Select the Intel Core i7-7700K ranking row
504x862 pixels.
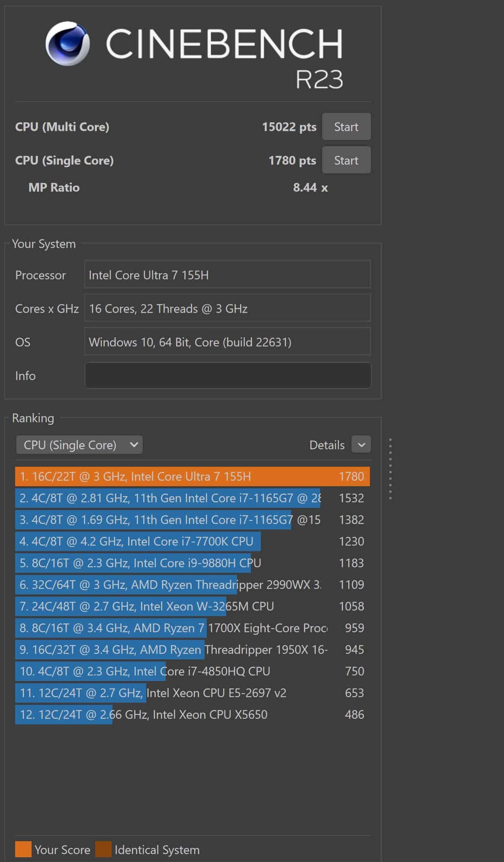192,542
